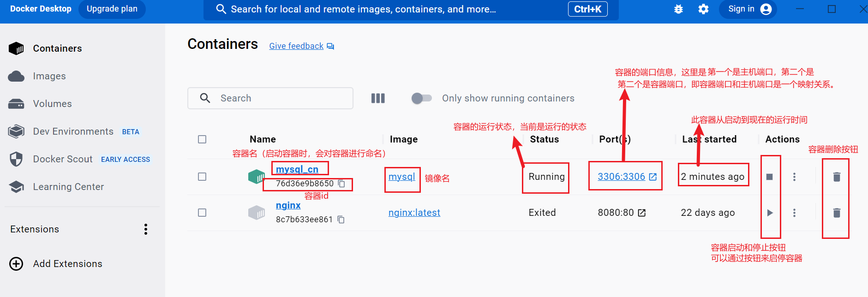Click the Actions column header
The image size is (868, 297).
(x=782, y=139)
